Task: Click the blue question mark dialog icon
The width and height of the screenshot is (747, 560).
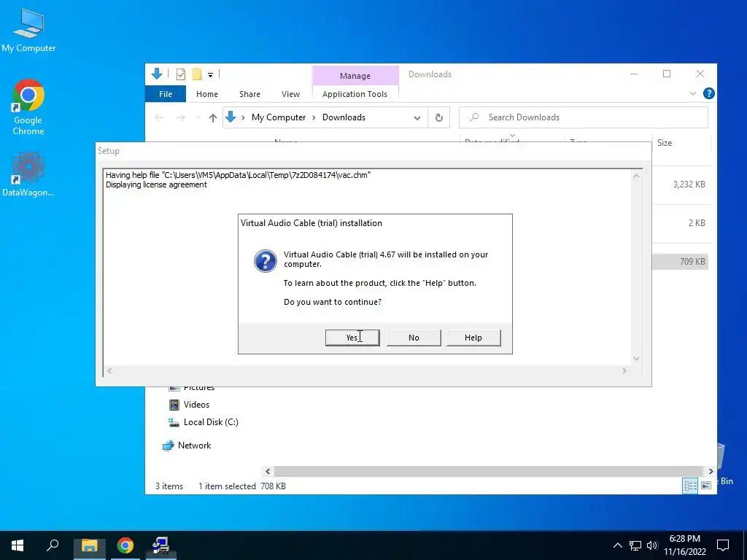Action: tap(266, 261)
